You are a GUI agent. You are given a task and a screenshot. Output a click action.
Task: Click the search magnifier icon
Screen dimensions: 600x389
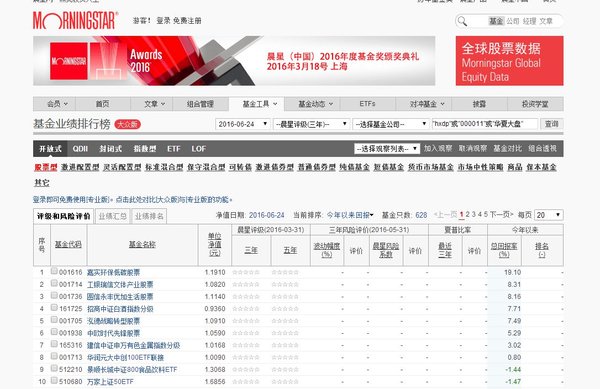click(x=463, y=21)
